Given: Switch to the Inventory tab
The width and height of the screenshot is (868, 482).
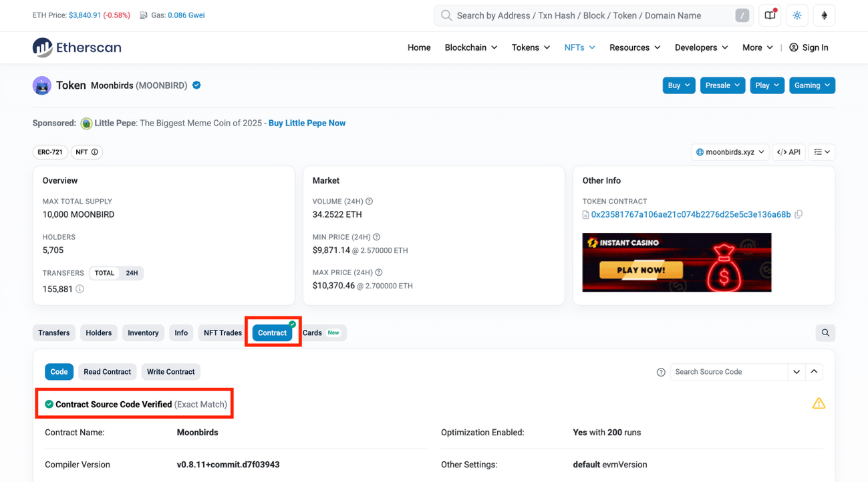Looking at the screenshot, I should pyautogui.click(x=143, y=333).
